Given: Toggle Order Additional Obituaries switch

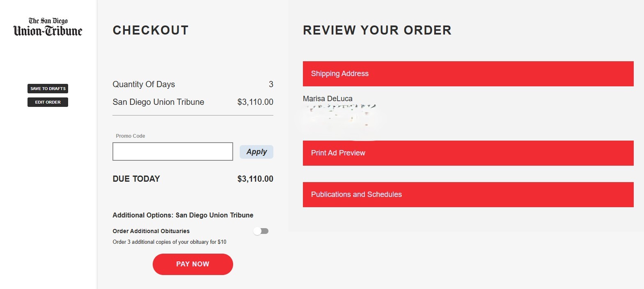Looking at the screenshot, I should point(261,231).
